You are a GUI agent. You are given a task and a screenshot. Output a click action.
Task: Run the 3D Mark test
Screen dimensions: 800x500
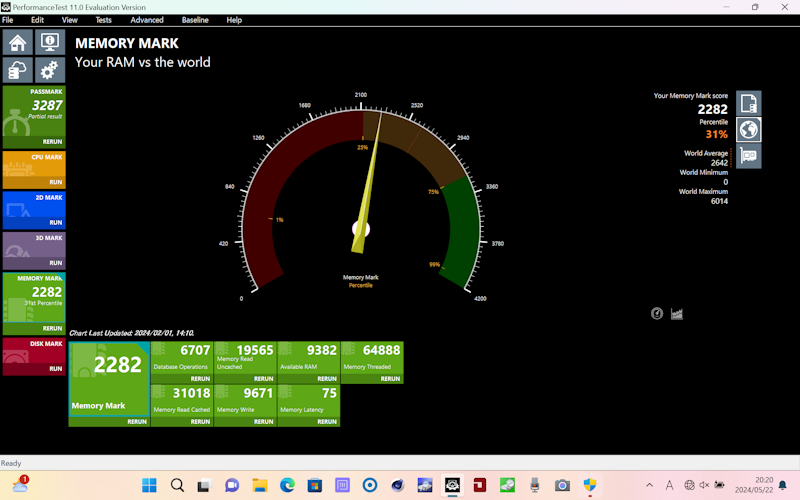(x=56, y=263)
